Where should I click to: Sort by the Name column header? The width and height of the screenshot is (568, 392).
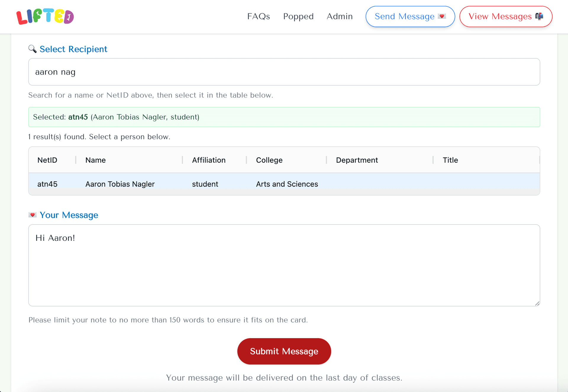click(96, 160)
